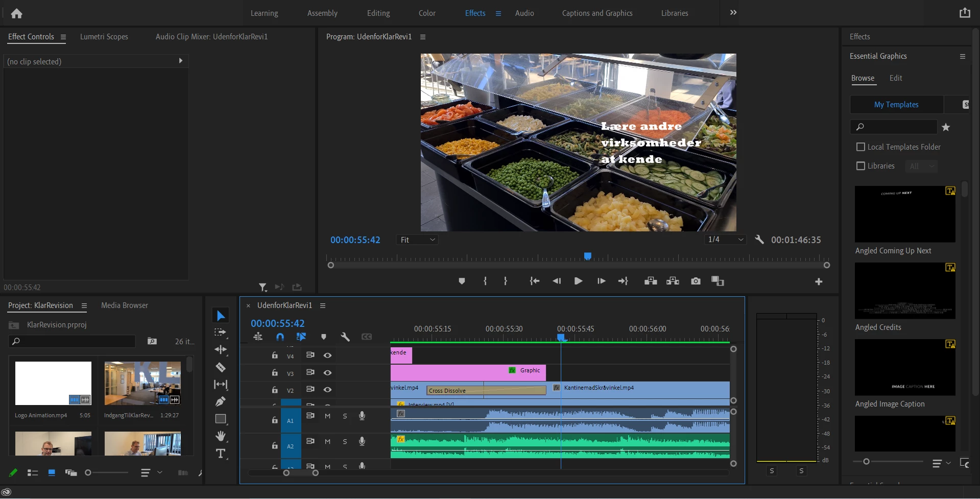Toggle Snap in Timeline magnet
The width and height of the screenshot is (980, 499).
(x=280, y=337)
